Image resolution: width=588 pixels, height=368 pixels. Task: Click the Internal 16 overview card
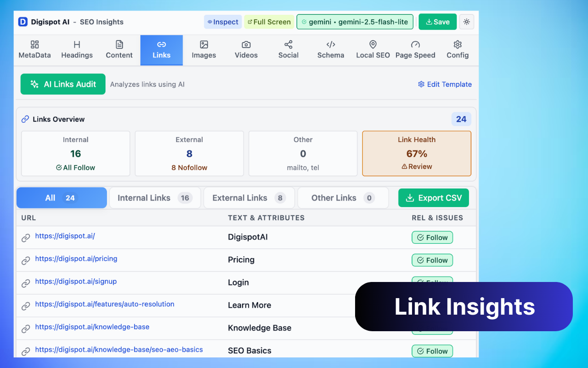76,154
